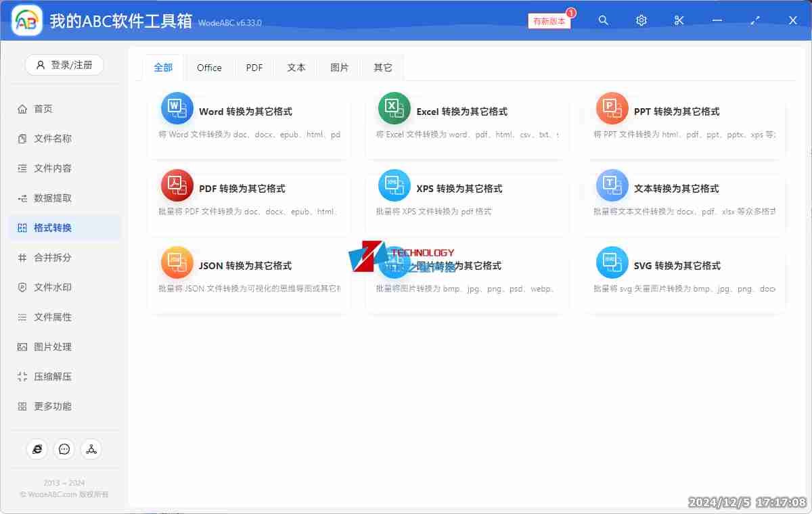Click the PPT conversion tool icon
812x514 pixels.
612,108
